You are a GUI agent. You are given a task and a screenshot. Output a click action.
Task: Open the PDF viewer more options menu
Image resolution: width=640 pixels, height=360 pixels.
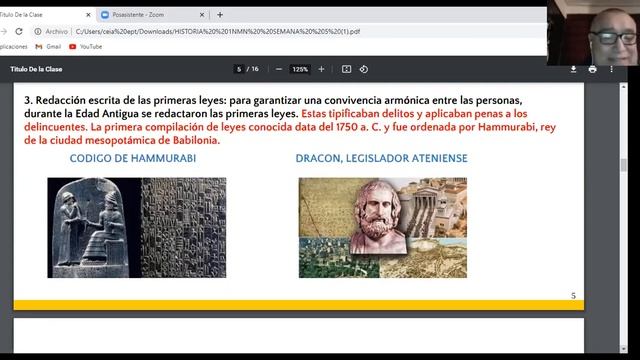pyautogui.click(x=611, y=69)
